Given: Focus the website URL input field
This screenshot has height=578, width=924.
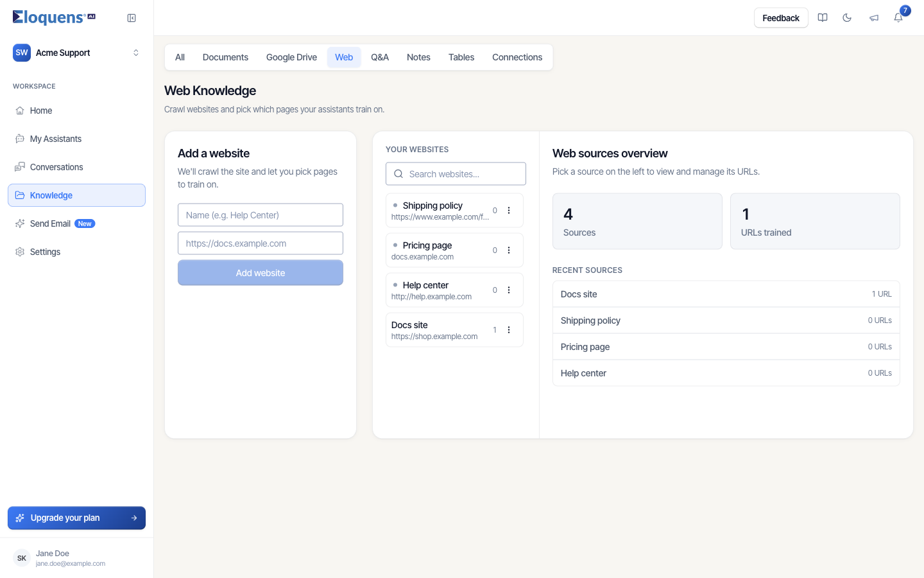Looking at the screenshot, I should [261, 243].
